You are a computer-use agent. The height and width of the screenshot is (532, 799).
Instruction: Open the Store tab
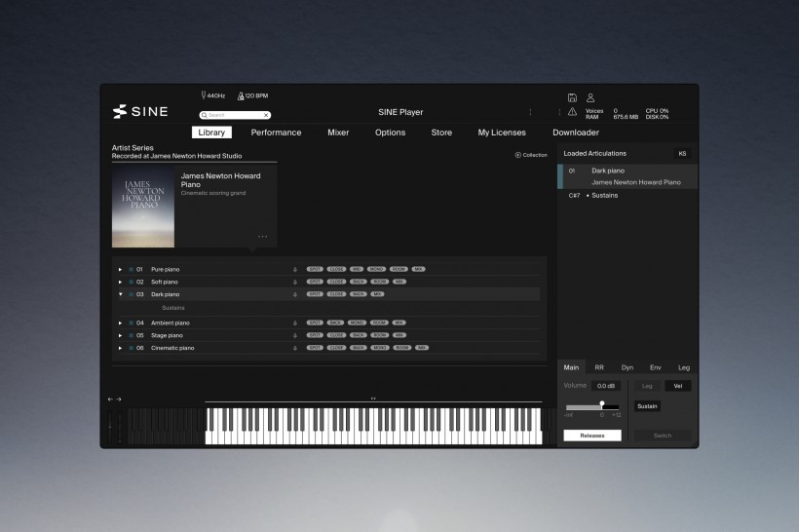pos(441,133)
